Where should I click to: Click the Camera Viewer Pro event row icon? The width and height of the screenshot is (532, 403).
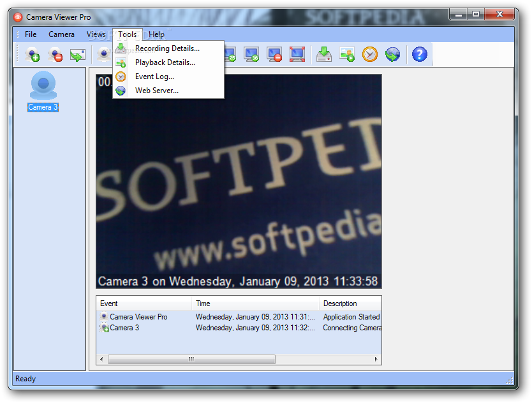104,316
